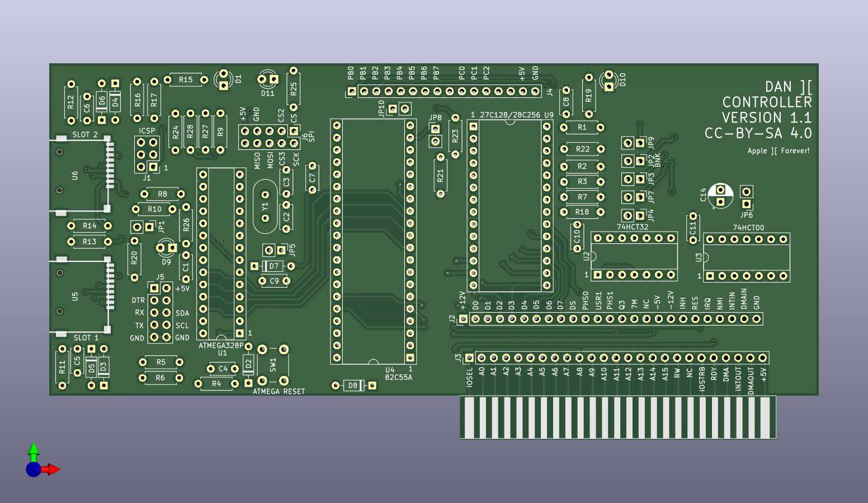Click the C14 electrolytic capacitor
Viewport: 868px width, 503px height.
(720, 195)
